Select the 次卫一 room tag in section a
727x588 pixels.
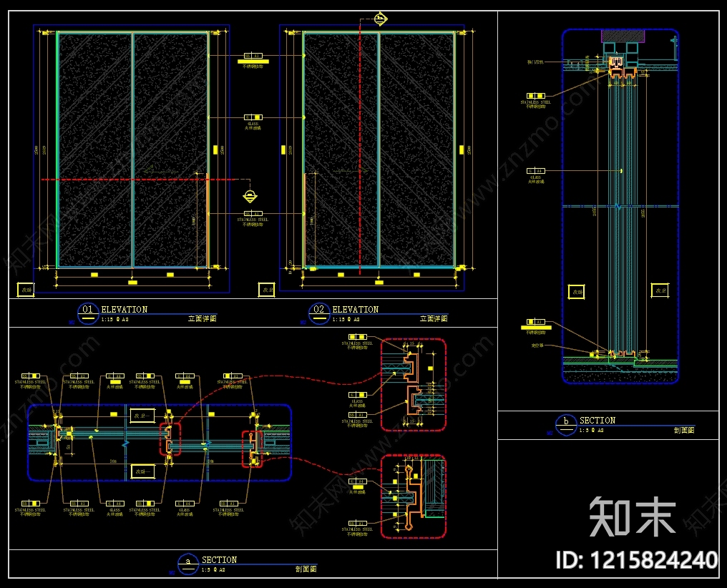point(142,416)
